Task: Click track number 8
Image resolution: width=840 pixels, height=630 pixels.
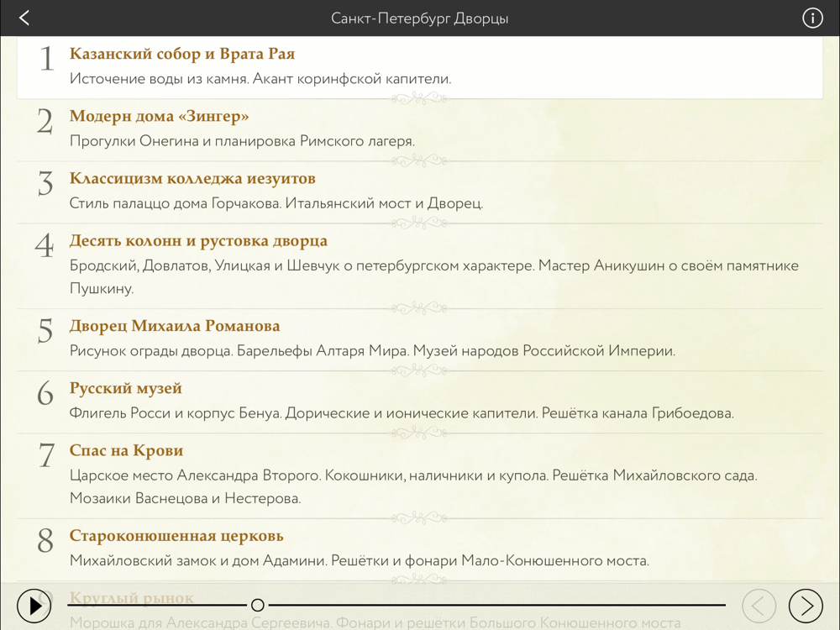Action: pos(45,540)
